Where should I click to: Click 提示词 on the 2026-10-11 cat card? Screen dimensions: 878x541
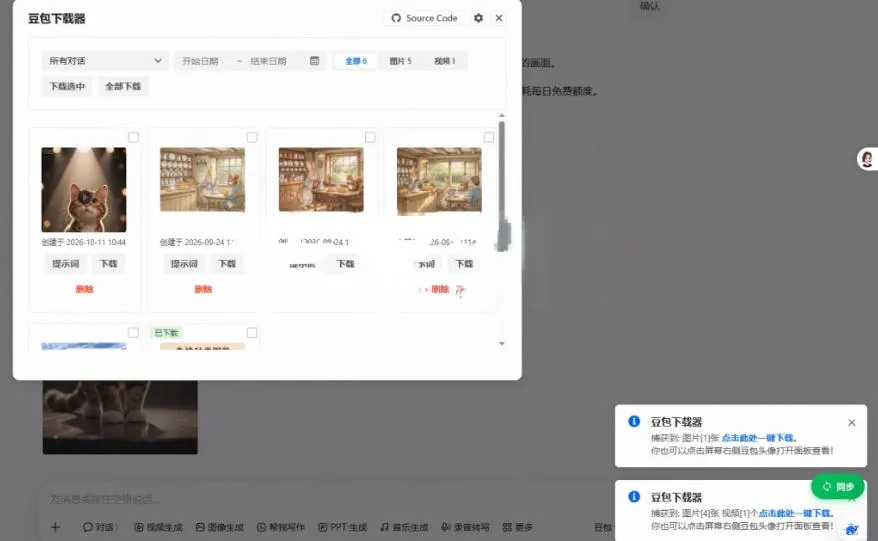click(66, 264)
